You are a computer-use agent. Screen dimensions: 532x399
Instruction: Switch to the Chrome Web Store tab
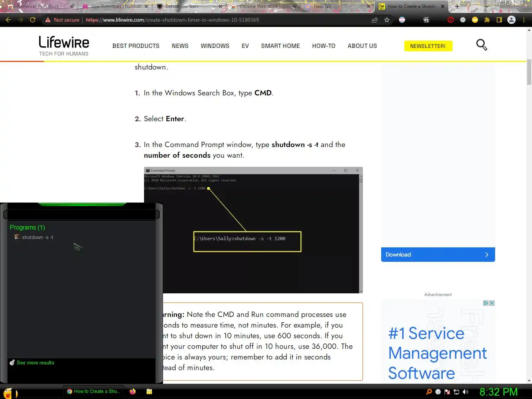pos(262,6)
